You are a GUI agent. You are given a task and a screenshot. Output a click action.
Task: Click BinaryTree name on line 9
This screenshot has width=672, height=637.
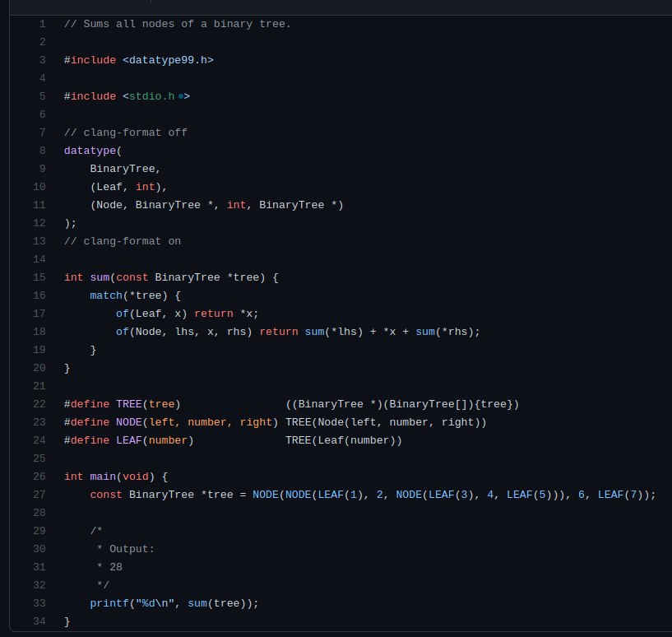coord(123,169)
